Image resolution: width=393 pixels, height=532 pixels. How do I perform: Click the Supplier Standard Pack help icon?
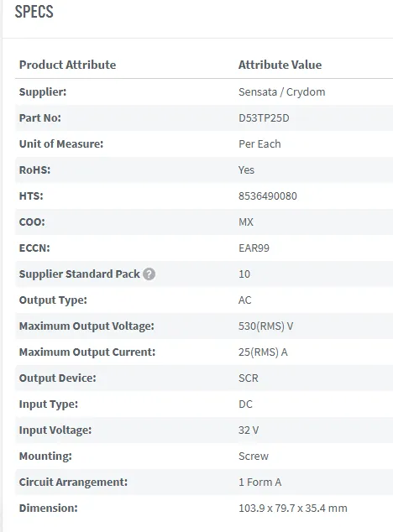[x=149, y=274]
